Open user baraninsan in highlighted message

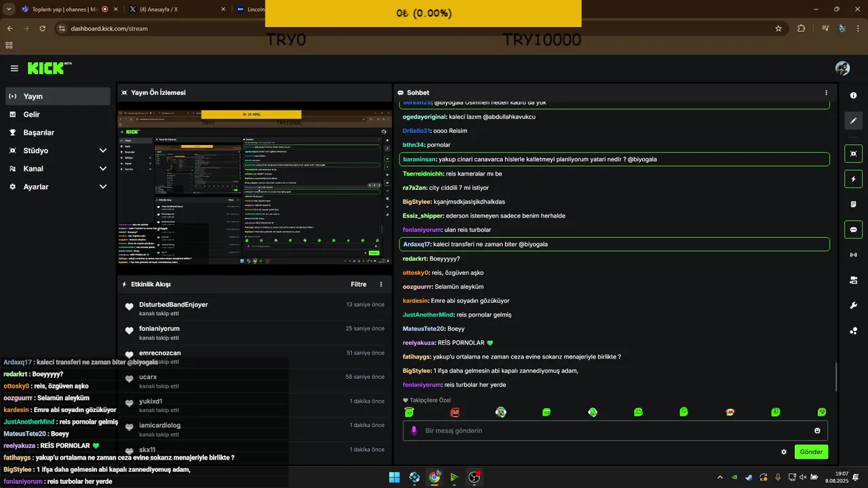click(x=419, y=159)
